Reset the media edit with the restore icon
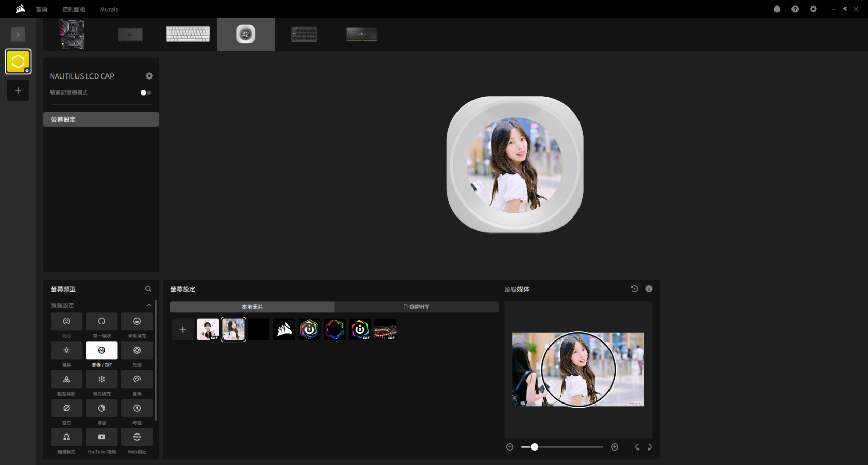Viewport: 868px width, 465px height. [x=634, y=289]
